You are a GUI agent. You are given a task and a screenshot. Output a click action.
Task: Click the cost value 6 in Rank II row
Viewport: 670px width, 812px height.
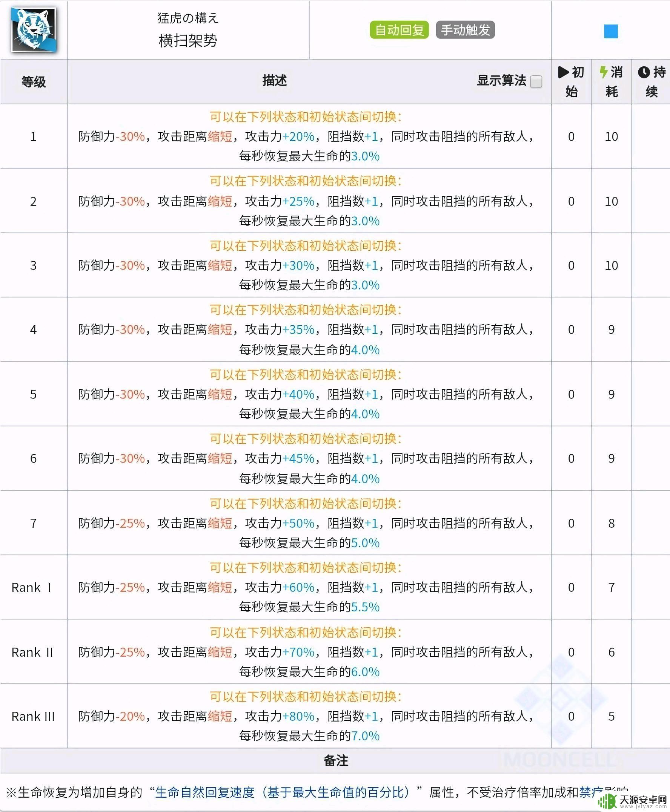[611, 652]
